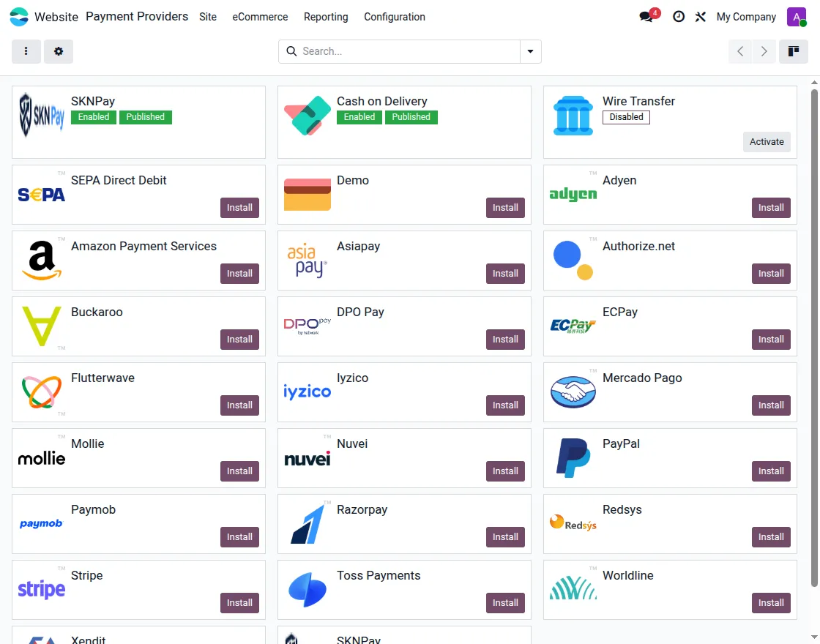Click the SKNPay logo thumbnail

coord(42,115)
